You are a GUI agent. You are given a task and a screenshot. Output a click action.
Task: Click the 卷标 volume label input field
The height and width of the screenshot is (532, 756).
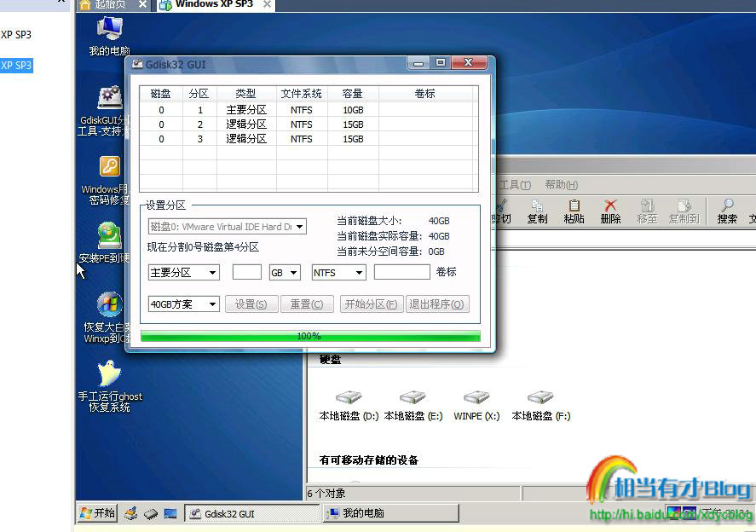tap(401, 272)
